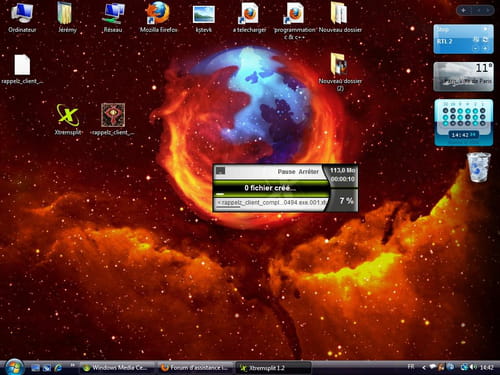Viewport: 500px width, 375px height.
Task: Click the '0 fichier créé...' status text
Action: click(x=270, y=188)
